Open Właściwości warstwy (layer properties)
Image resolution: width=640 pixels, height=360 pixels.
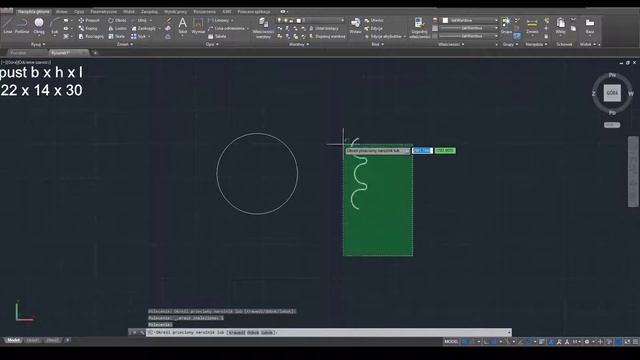[x=263, y=28]
